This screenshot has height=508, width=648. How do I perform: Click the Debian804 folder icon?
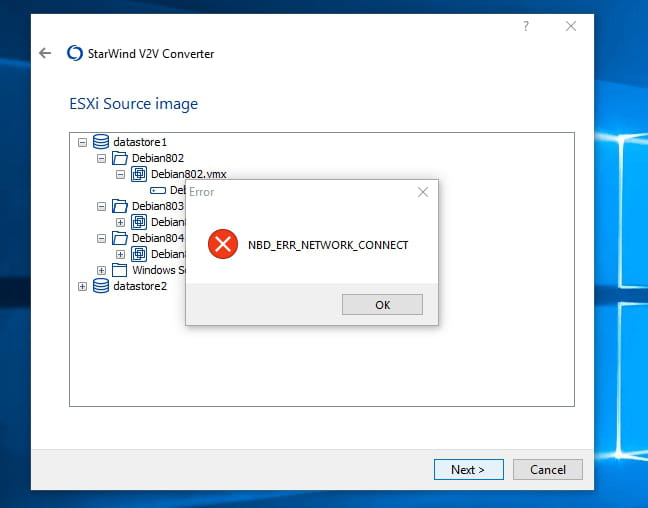pos(120,238)
